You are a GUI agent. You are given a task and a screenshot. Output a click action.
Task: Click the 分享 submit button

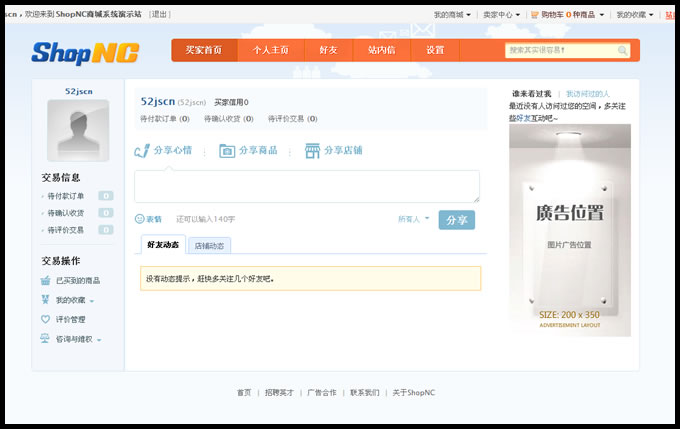(457, 220)
